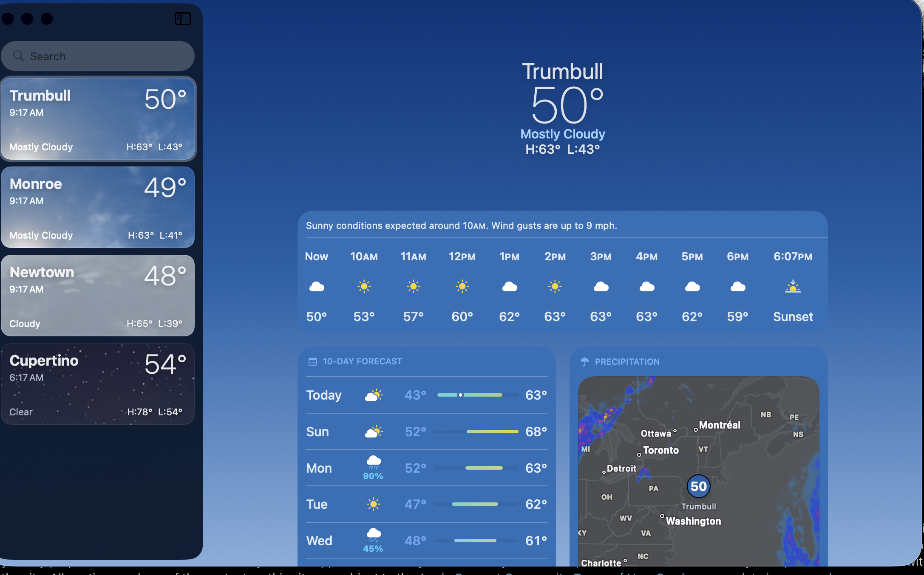This screenshot has width=924, height=575.
Task: Click the 10-day forecast calendar icon
Action: click(x=312, y=362)
